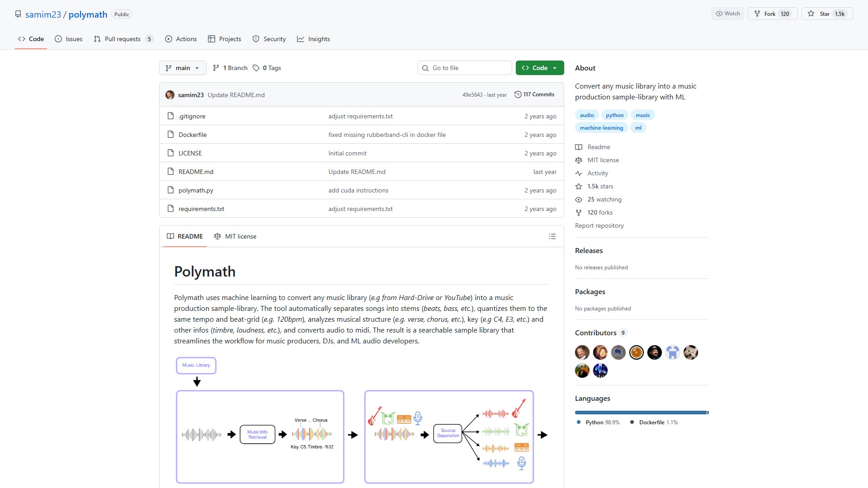Click the Go to file search field

coord(465,68)
